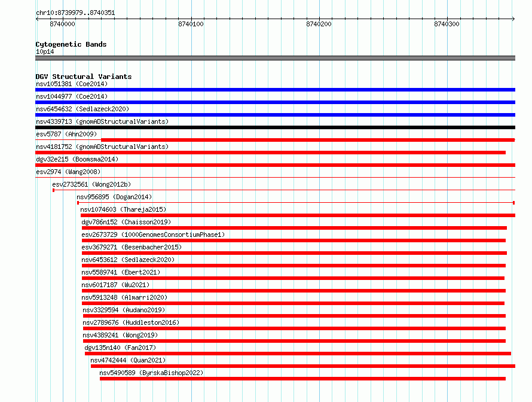
Task: Click the blue bar under nsv1044977
Action: click(x=275, y=102)
